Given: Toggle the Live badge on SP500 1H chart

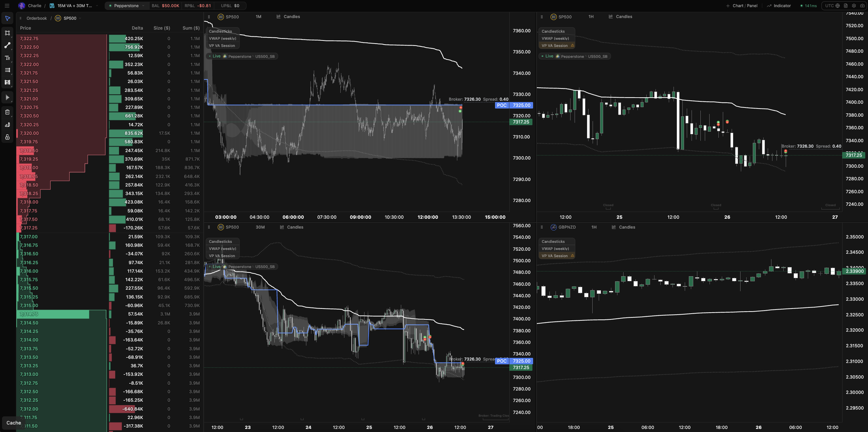Looking at the screenshot, I should [x=547, y=56].
